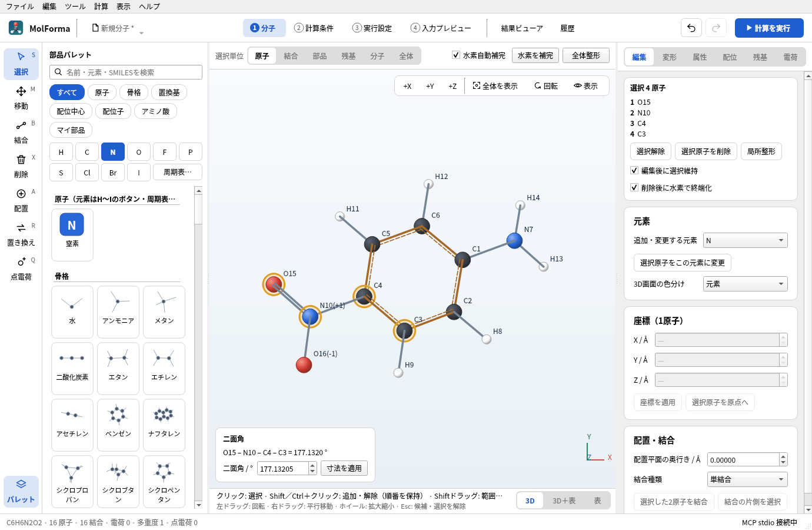812x530 pixels.
Task: Insert the ベンゼン skeleton thumbnail
Action: [118, 425]
